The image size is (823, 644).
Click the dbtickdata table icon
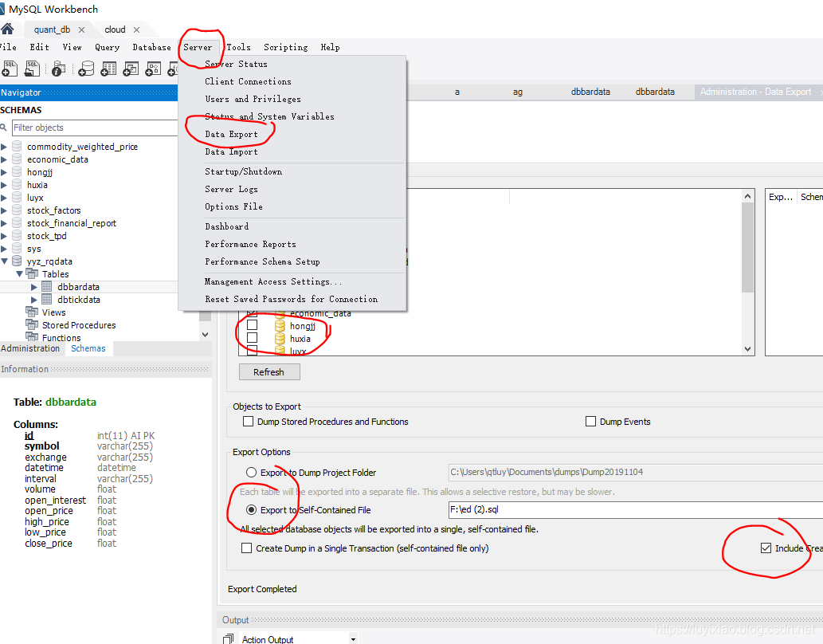point(47,300)
